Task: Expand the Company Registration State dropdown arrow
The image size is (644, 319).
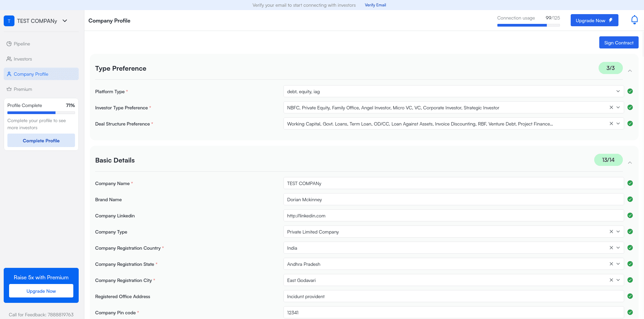Action: click(618, 264)
